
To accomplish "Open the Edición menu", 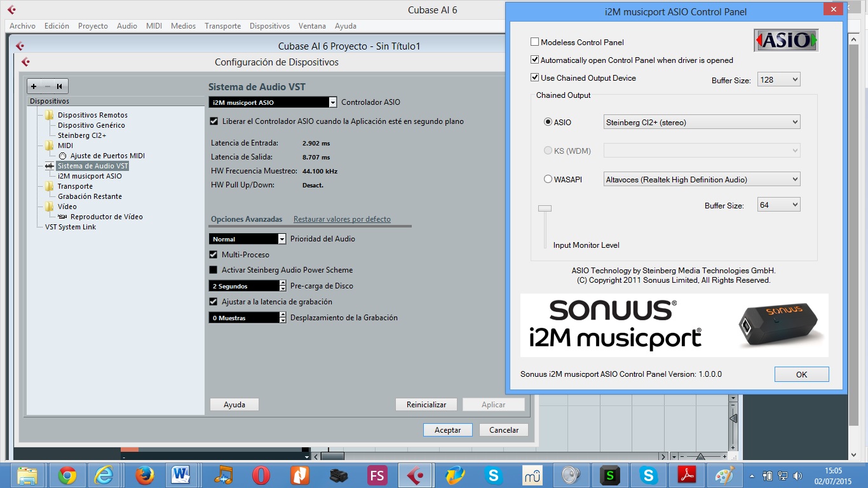I will [x=57, y=26].
